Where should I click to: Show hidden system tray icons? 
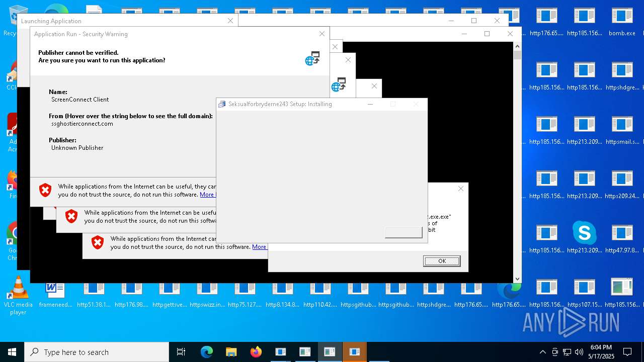click(x=542, y=352)
